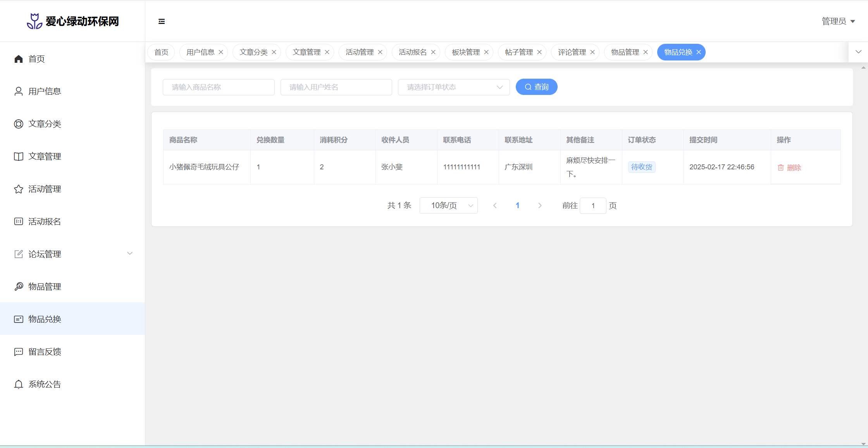The width and height of the screenshot is (868, 448).
Task: Click the 请输入商品名称 input field
Action: [219, 87]
